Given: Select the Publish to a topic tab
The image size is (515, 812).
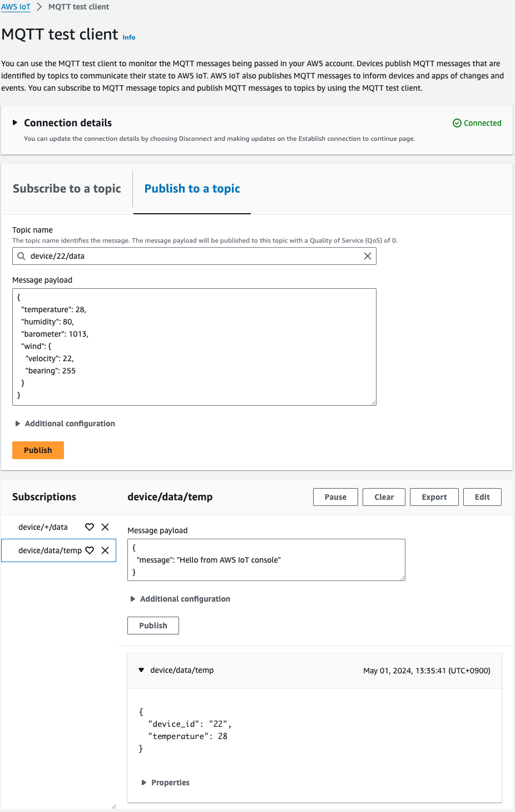Looking at the screenshot, I should click(191, 189).
